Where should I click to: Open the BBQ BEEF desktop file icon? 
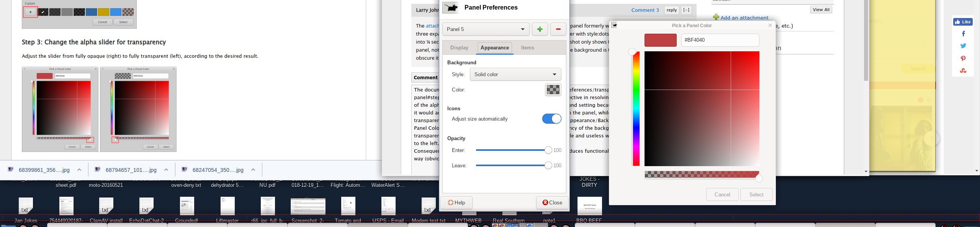tap(589, 206)
